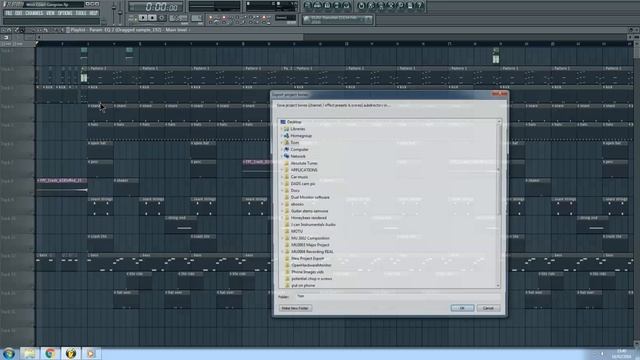Expand the Libraries tree node arrow
Viewport: 640px width, 360px height.
(x=282, y=129)
